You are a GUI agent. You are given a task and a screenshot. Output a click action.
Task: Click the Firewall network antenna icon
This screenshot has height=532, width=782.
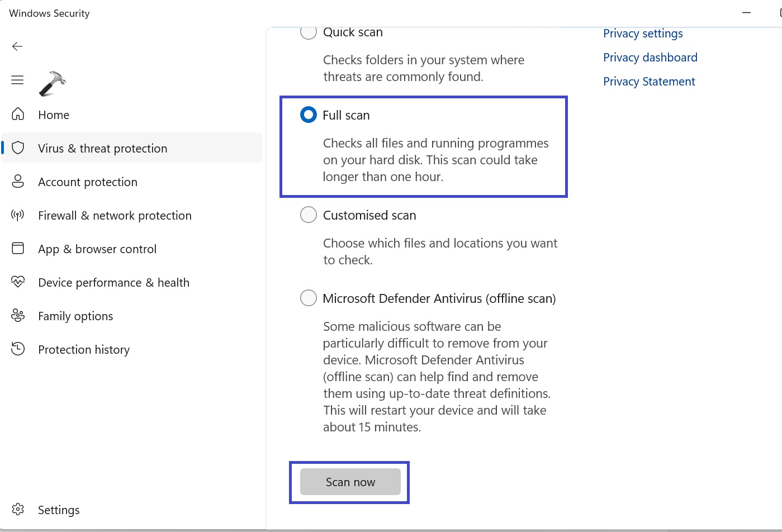pyautogui.click(x=18, y=215)
